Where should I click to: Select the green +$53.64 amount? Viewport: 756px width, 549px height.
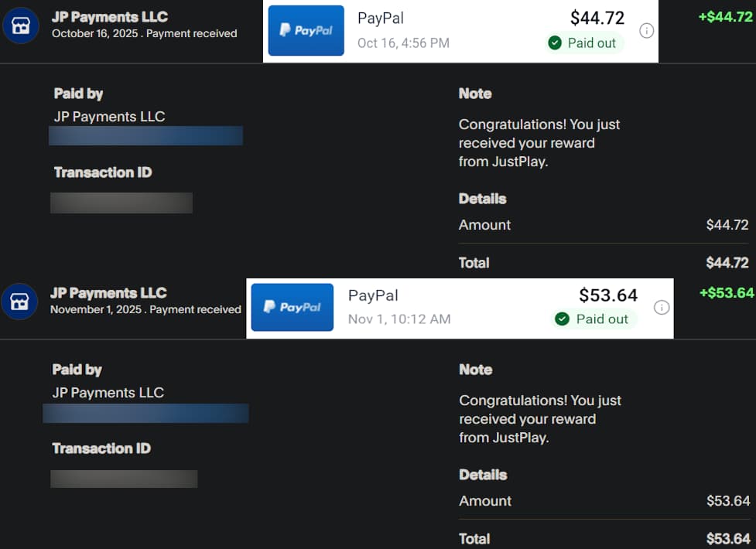pos(726,293)
